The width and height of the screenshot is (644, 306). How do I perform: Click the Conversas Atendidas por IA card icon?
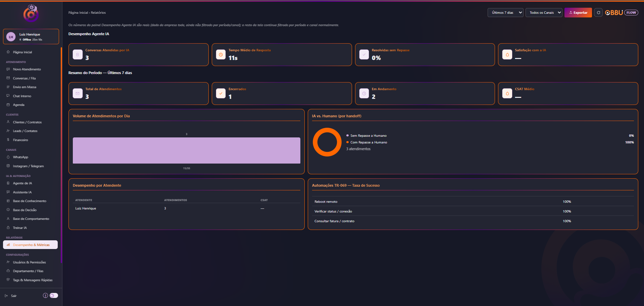[78, 55]
